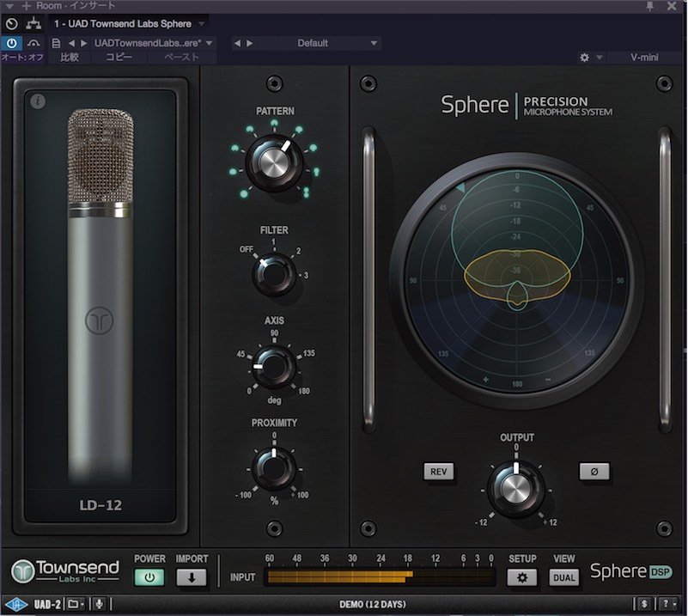Toggle the REV button
Image resolution: width=688 pixels, height=616 pixels.
click(438, 472)
